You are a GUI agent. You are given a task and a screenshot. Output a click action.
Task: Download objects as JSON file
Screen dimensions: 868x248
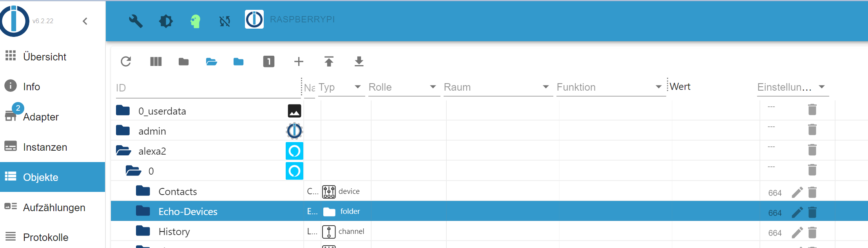click(x=359, y=62)
